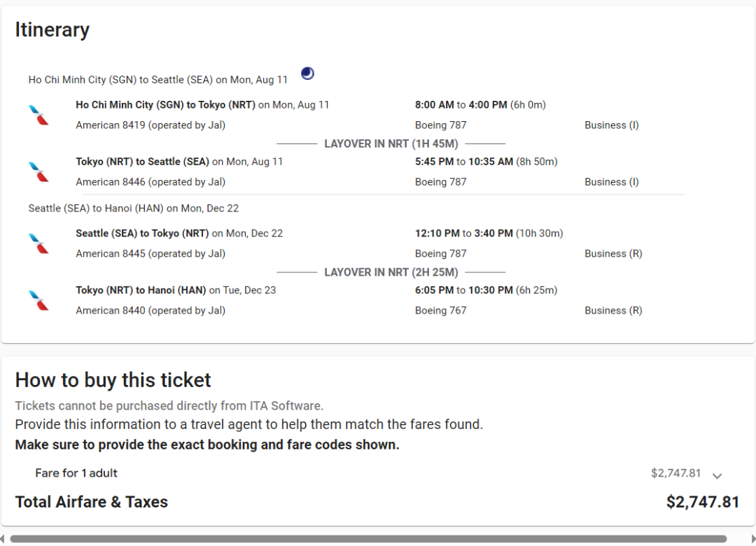Select the bold $2,747.81 total price
Image resolution: width=756 pixels, height=546 pixels.
pos(703,502)
